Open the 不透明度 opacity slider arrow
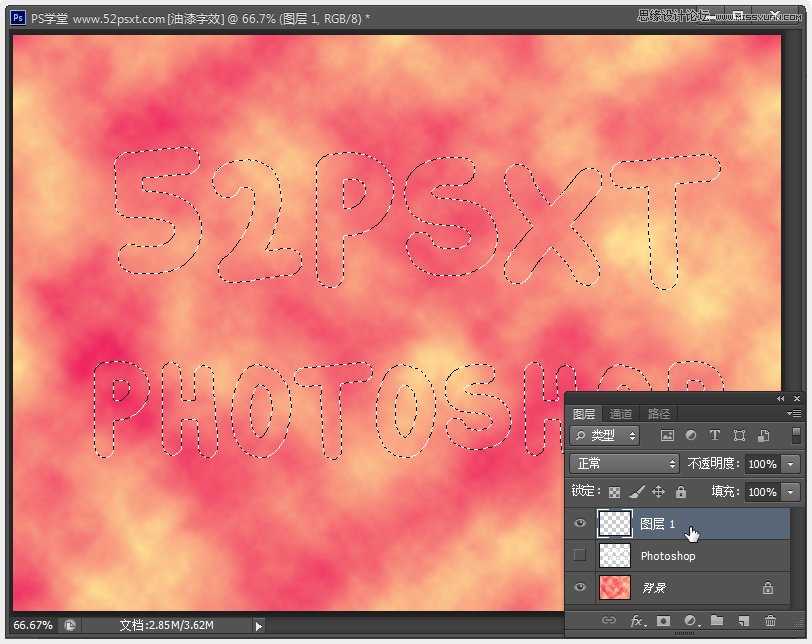 pyautogui.click(x=791, y=464)
